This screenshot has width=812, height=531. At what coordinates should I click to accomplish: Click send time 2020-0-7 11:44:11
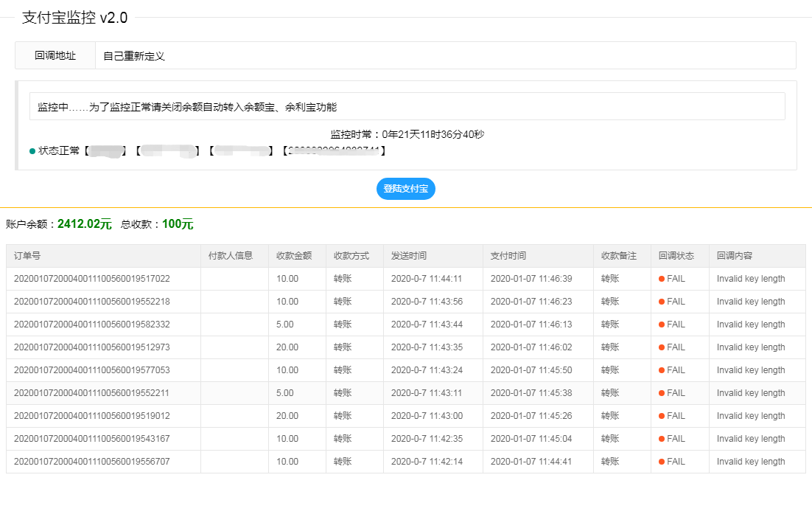(427, 279)
